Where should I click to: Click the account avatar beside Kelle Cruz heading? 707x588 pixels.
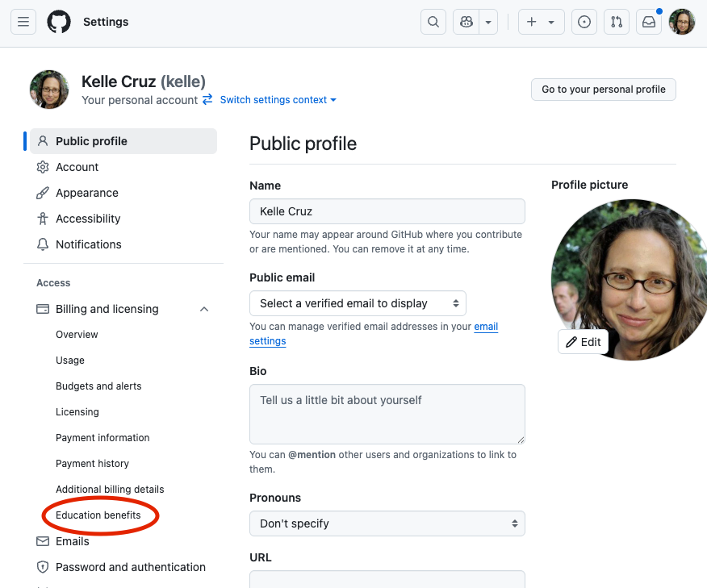49,90
